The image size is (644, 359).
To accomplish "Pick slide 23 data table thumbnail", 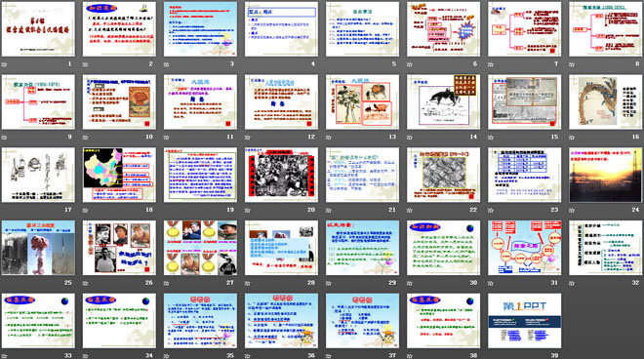I will [525, 175].
